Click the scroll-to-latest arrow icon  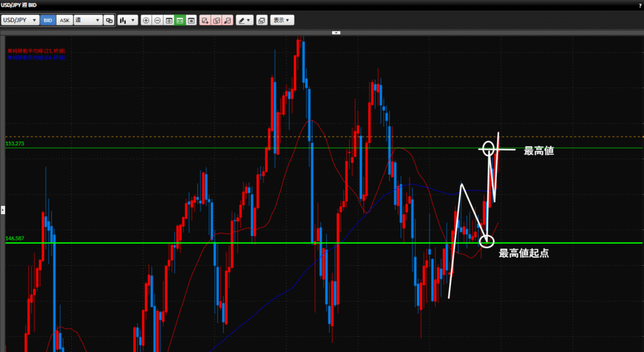191,20
